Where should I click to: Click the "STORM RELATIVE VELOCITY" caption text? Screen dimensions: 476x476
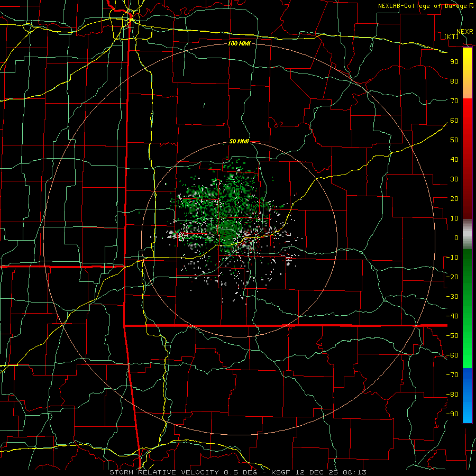tap(164, 472)
